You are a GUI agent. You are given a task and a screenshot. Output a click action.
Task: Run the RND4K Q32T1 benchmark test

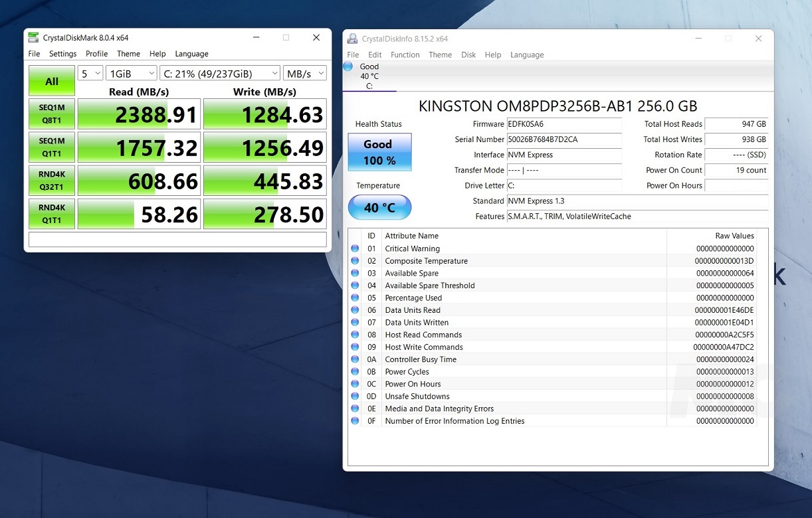52,181
